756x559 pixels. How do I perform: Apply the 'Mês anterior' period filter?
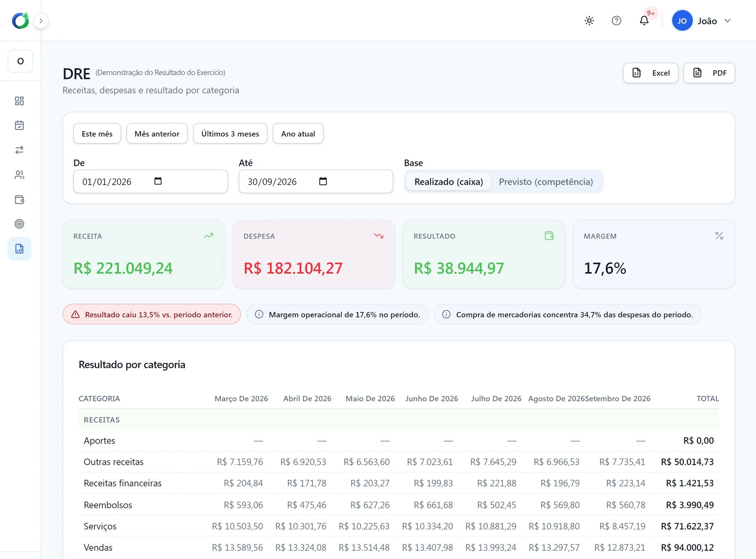(x=157, y=134)
